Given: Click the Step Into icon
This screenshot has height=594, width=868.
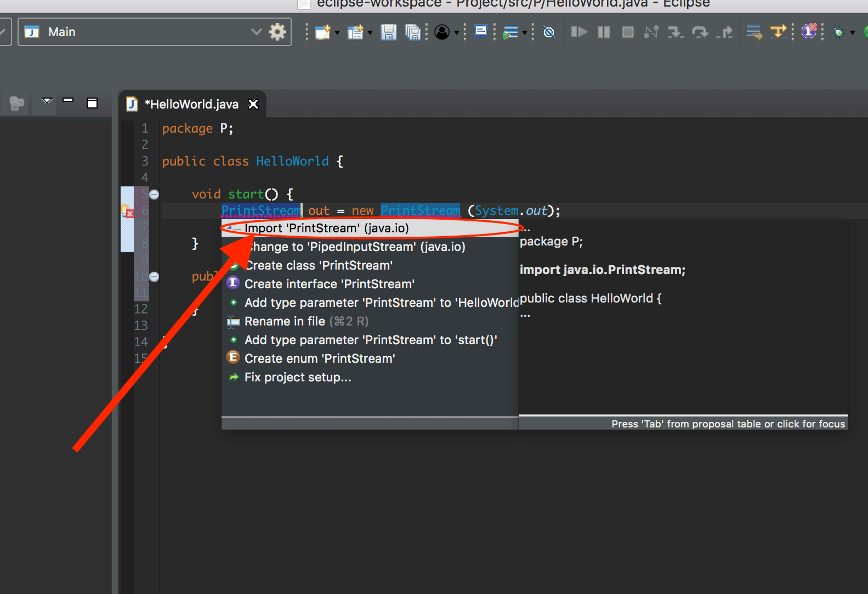Looking at the screenshot, I should (x=676, y=32).
